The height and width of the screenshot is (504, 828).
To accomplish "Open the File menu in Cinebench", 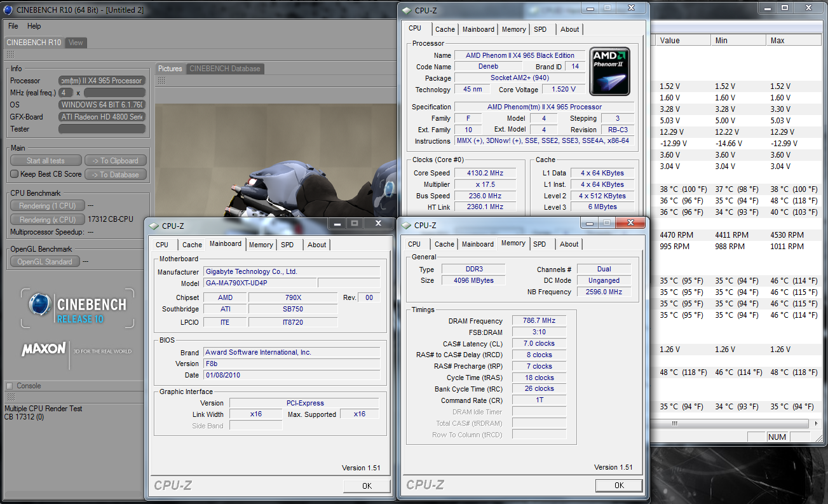I will (13, 26).
